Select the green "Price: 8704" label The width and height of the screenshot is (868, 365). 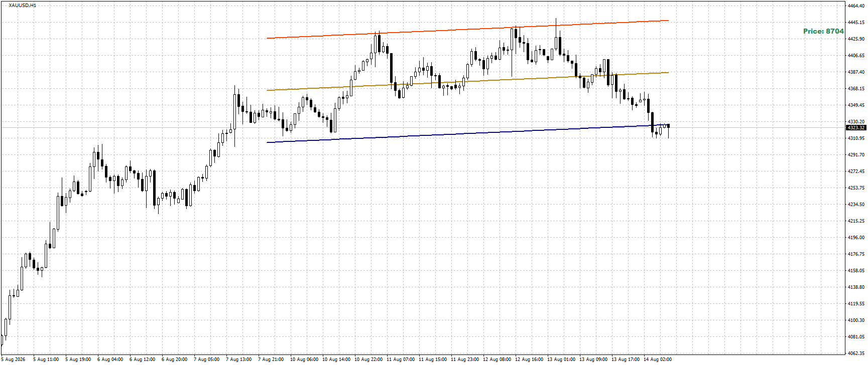tap(823, 31)
